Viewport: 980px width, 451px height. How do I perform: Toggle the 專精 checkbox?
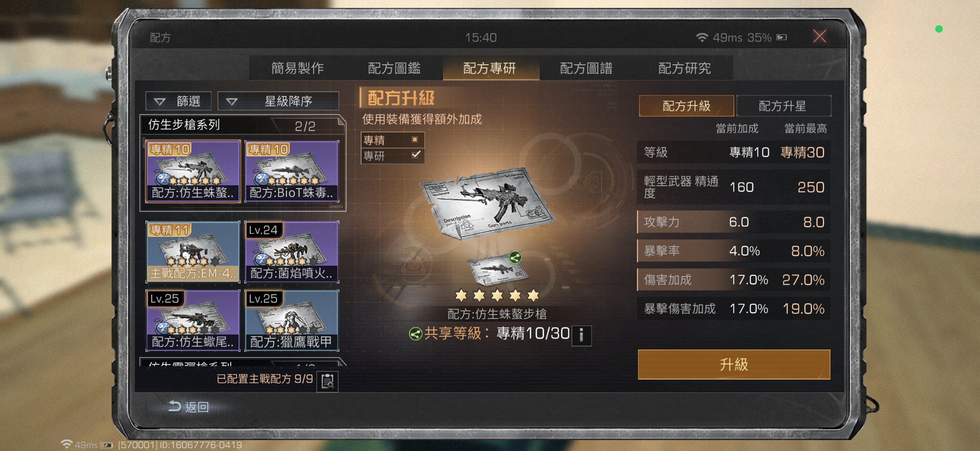(415, 140)
